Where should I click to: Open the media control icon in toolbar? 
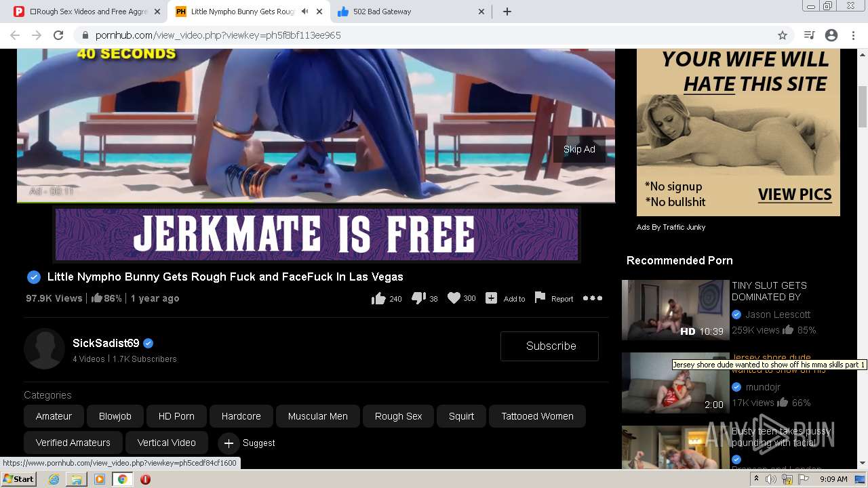[809, 35]
